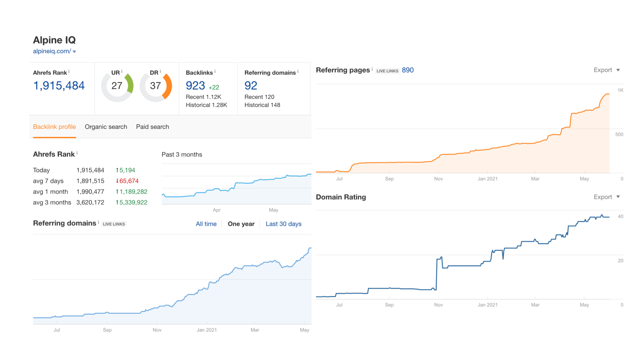Click the avg 7 days change 65,674
Image resolution: width=644 pixels, height=359 pixels.
(127, 181)
